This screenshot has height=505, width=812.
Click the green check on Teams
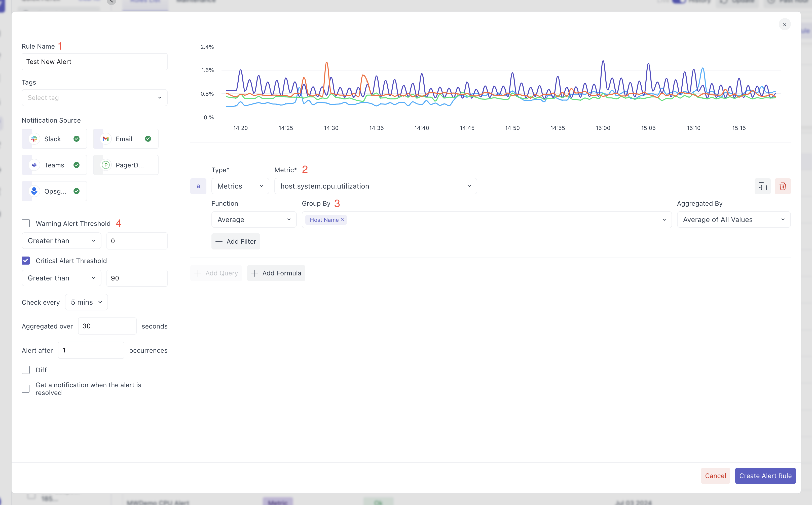point(77,165)
